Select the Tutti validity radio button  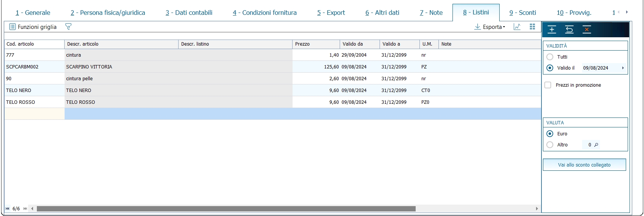pyautogui.click(x=550, y=57)
